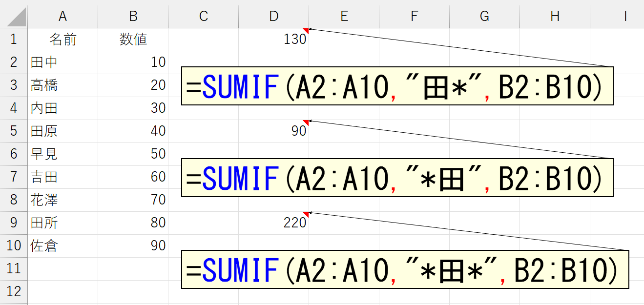Select row 5 header
Image resolution: width=644 pixels, height=305 pixels.
pyautogui.click(x=14, y=131)
